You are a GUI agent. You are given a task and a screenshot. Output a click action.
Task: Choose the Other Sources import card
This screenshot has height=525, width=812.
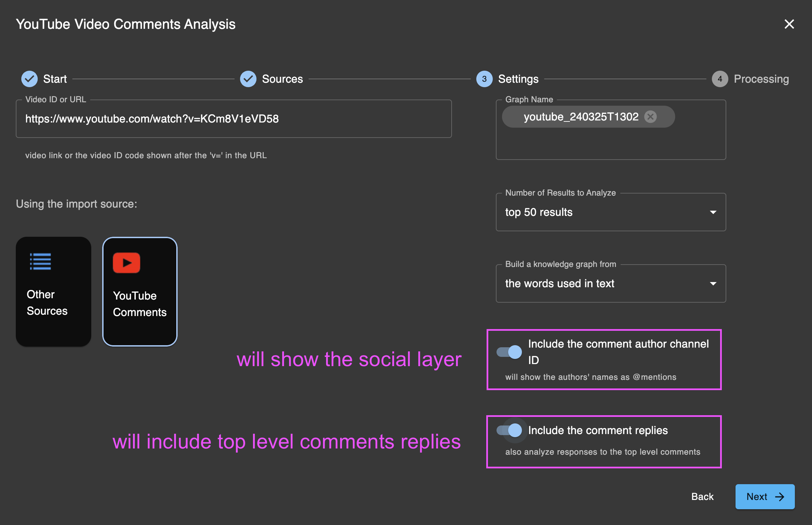pos(53,292)
